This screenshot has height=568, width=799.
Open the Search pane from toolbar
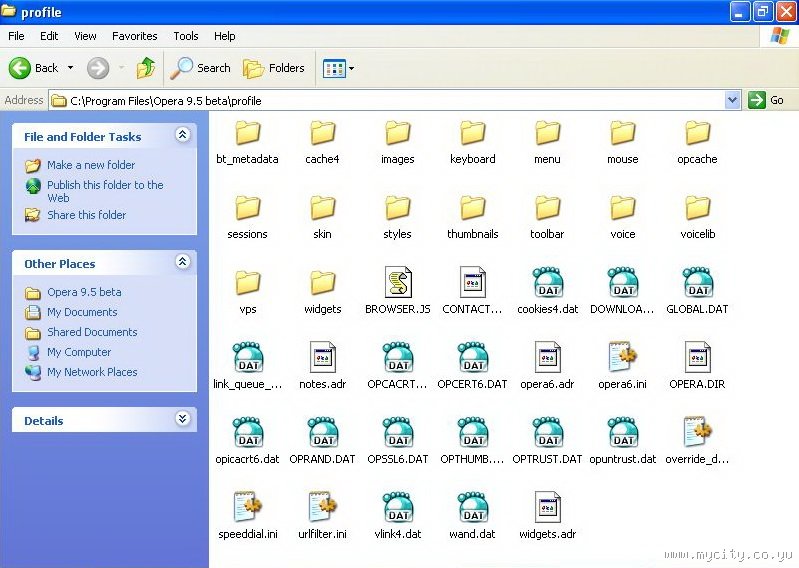(x=200, y=68)
